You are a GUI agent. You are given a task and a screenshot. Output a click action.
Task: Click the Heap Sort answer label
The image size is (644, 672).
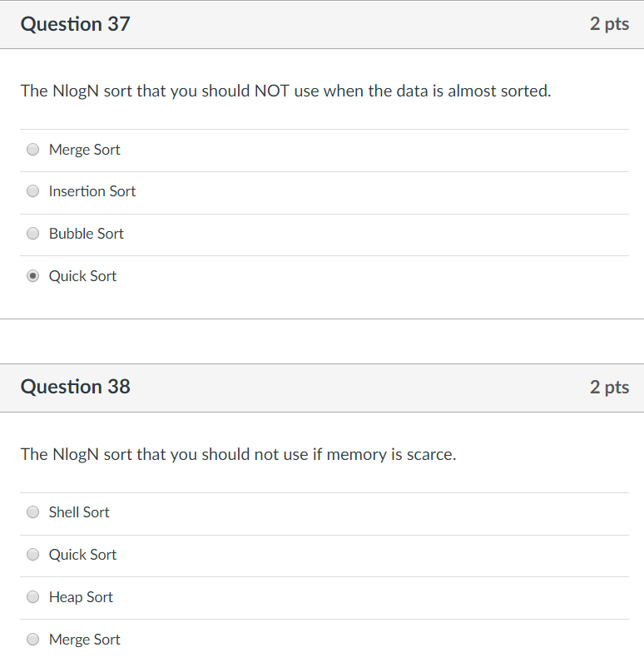[x=81, y=597]
